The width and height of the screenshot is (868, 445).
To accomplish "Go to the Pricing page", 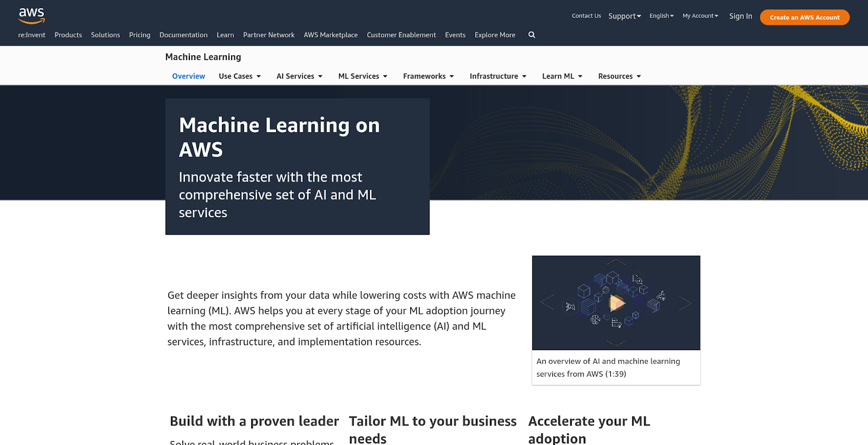I will pos(139,35).
